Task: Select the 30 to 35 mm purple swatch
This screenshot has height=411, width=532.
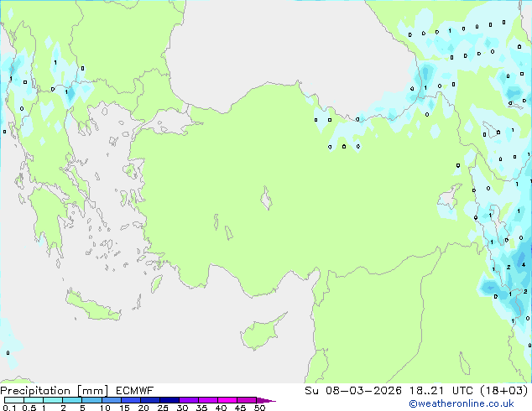Action: tap(190, 401)
